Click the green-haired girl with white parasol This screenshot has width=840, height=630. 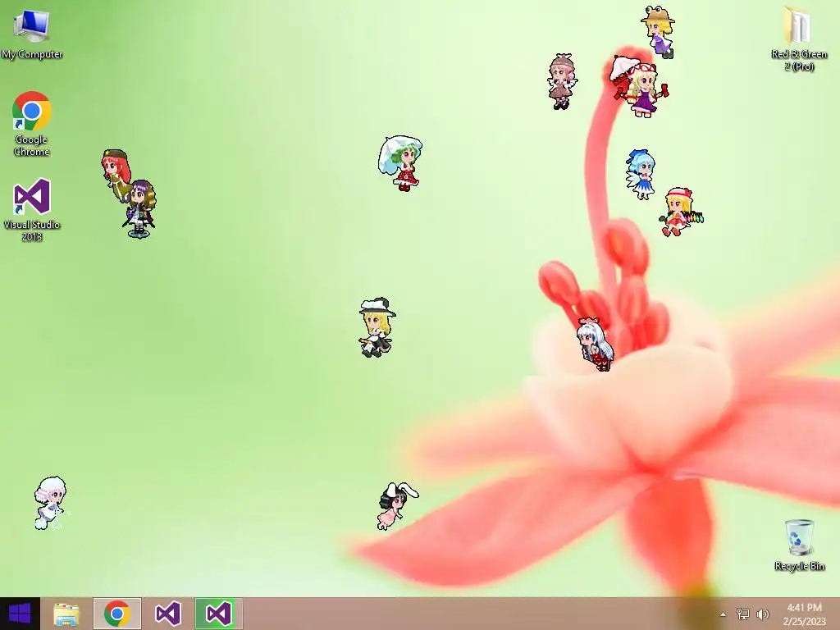[400, 163]
